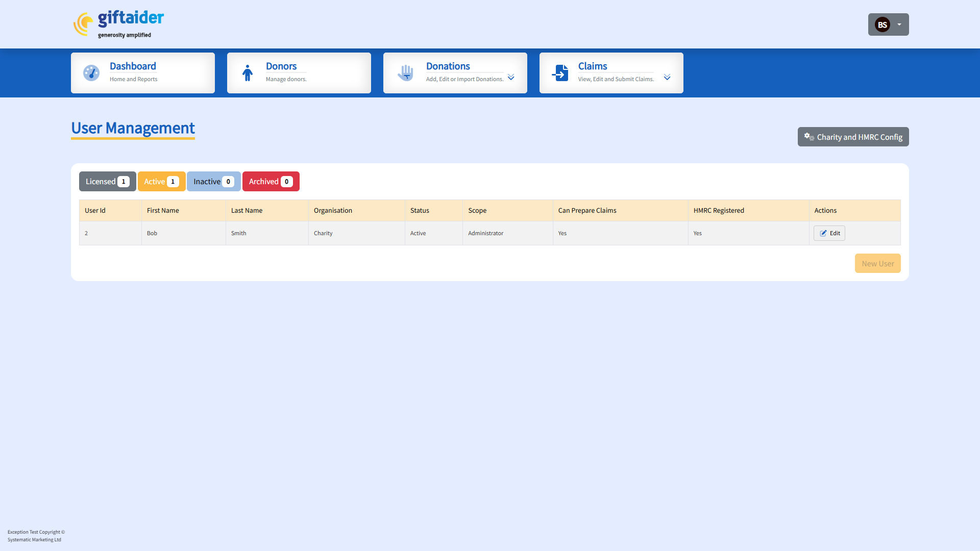Click the pencil icon in Bob's row
This screenshot has width=980, height=551.
pyautogui.click(x=823, y=233)
